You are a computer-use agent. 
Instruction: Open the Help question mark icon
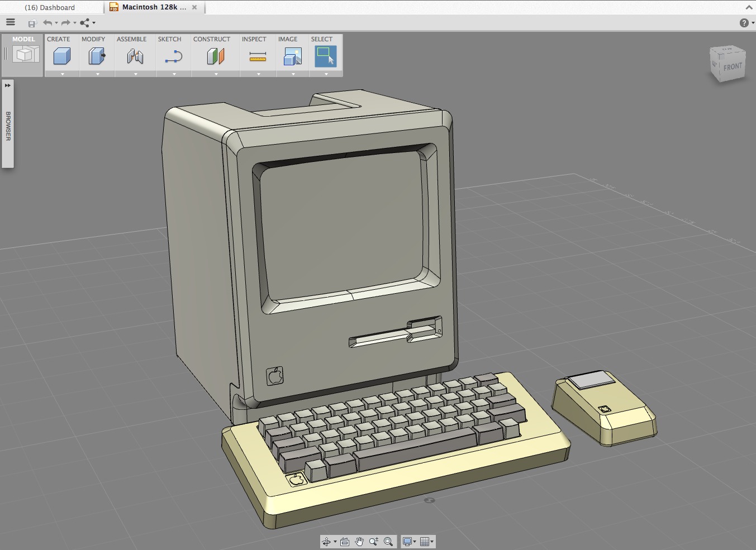pyautogui.click(x=743, y=23)
